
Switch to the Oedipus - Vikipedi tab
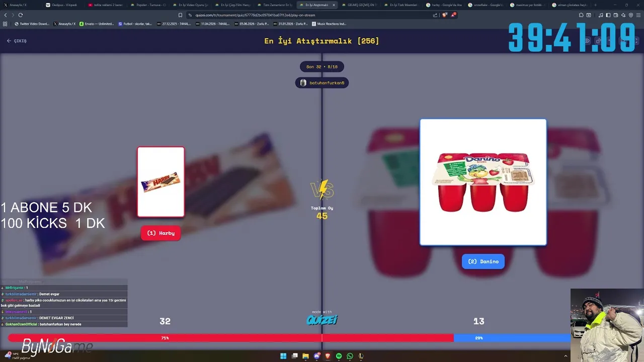63,5
